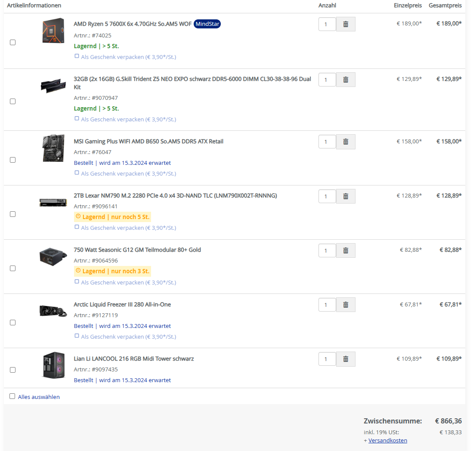The width and height of the screenshot is (476, 451).
Task: Trash the MSI Gaming Plus WIFI motherboard
Action: tap(346, 142)
